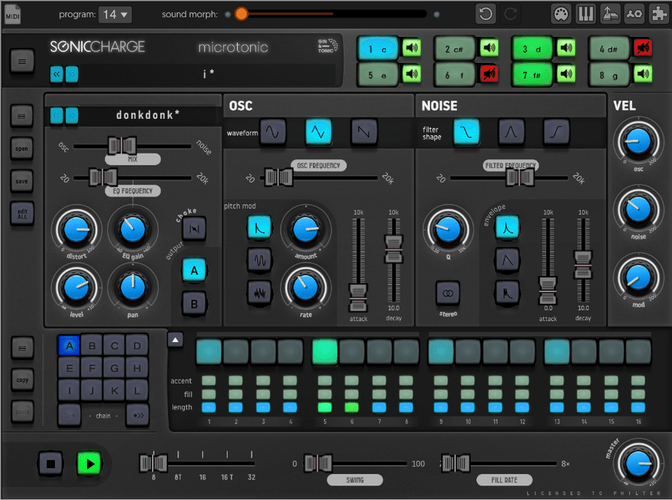Open the drum patch menu button above open
The width and height of the screenshot is (672, 500).
point(22,116)
